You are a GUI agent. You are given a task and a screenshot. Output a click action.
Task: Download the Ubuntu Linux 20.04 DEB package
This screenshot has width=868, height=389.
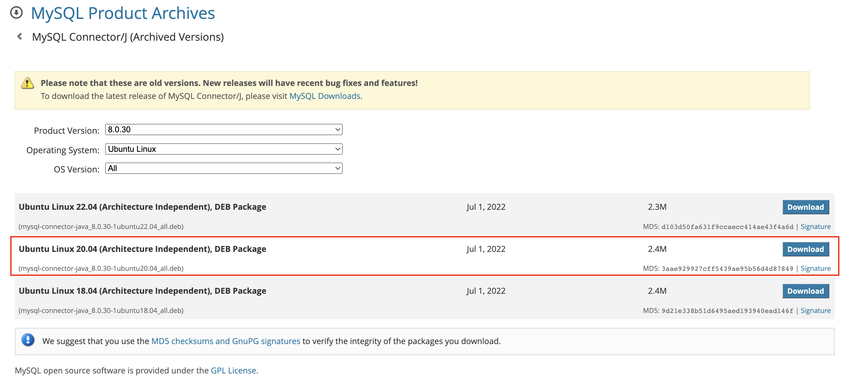click(x=805, y=249)
